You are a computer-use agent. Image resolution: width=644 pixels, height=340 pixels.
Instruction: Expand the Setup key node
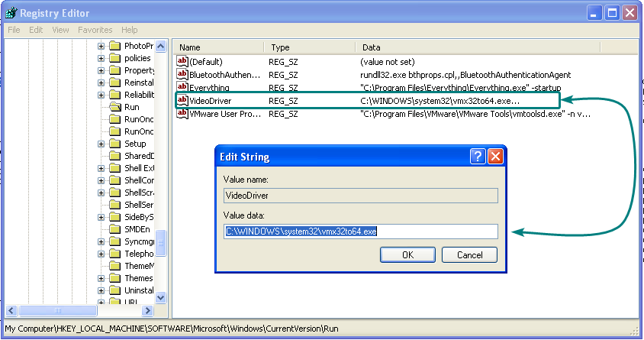click(101, 144)
